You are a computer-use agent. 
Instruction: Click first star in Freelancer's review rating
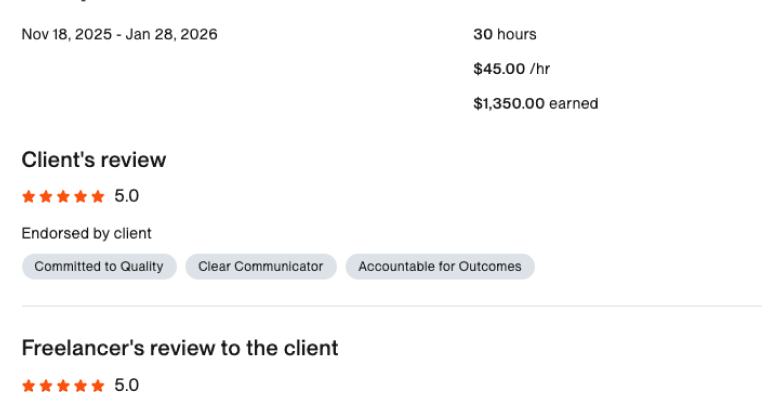click(29, 386)
